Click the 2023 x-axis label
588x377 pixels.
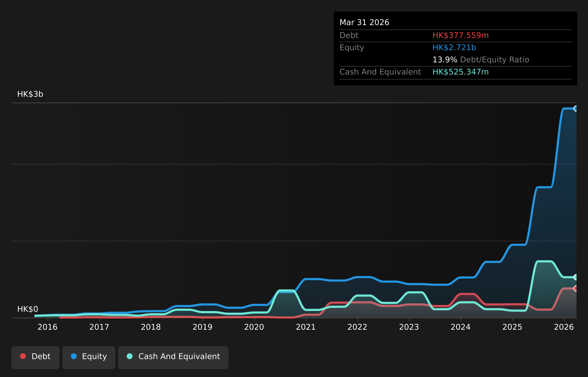tap(409, 327)
